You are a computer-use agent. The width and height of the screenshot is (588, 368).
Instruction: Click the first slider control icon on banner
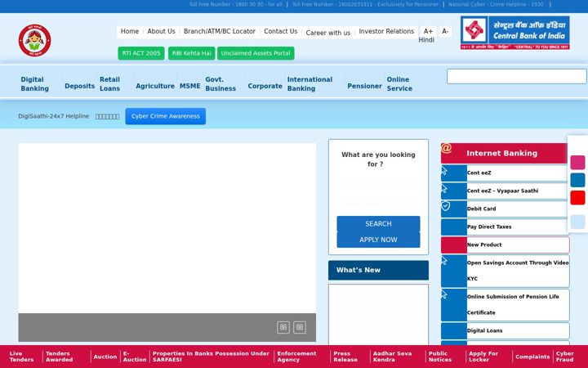(283, 327)
